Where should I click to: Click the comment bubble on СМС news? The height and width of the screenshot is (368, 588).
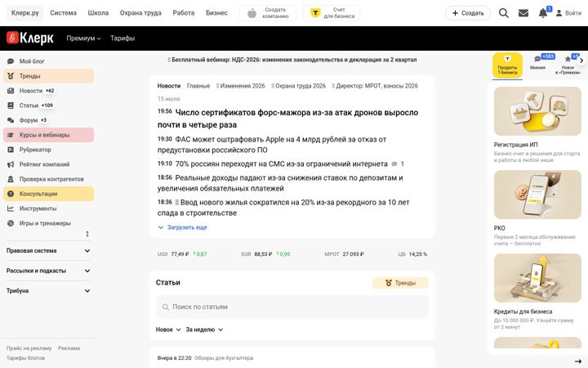(x=394, y=164)
